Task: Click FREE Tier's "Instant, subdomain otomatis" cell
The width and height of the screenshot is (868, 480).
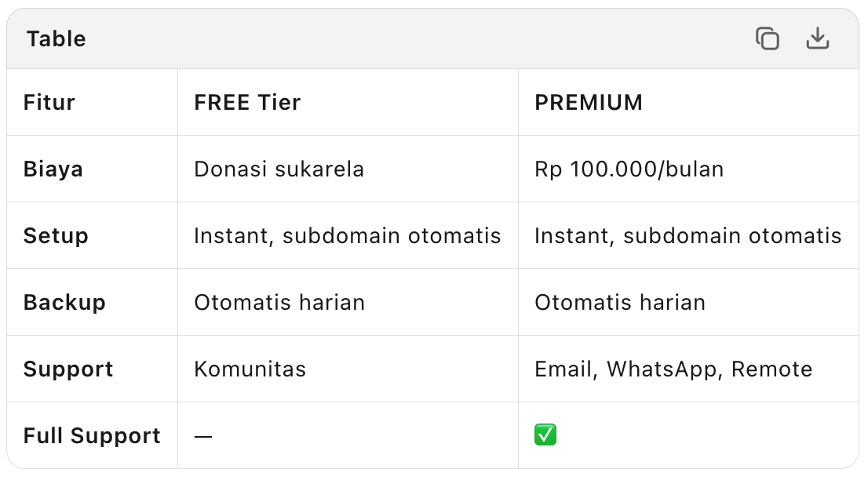Action: pyautogui.click(x=347, y=235)
